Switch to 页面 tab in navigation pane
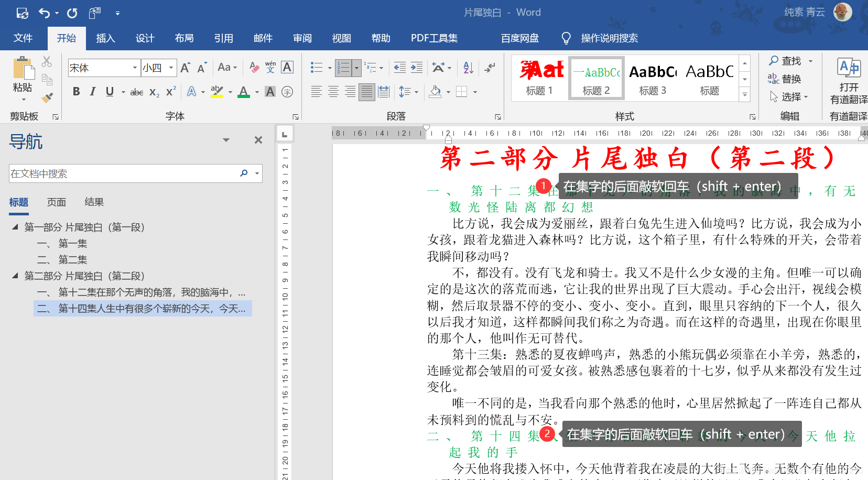Screen dimensions: 868x480 pos(57,202)
